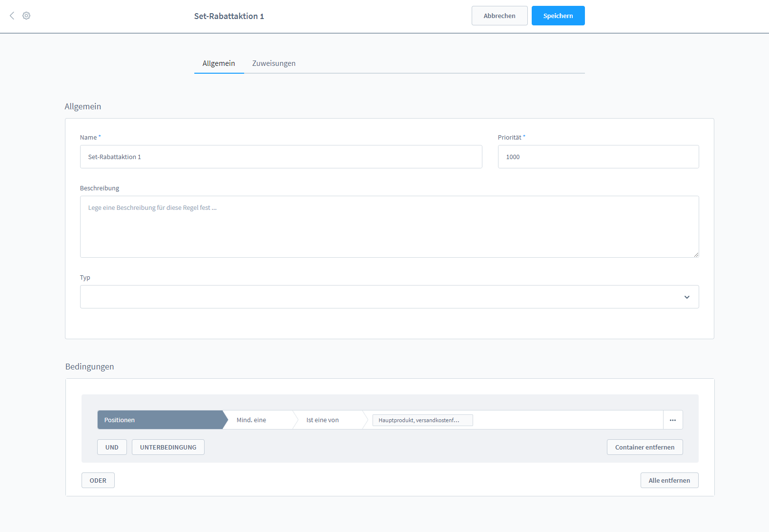Focus the Name input field
Screen dimensions: 769x532
(x=281, y=157)
